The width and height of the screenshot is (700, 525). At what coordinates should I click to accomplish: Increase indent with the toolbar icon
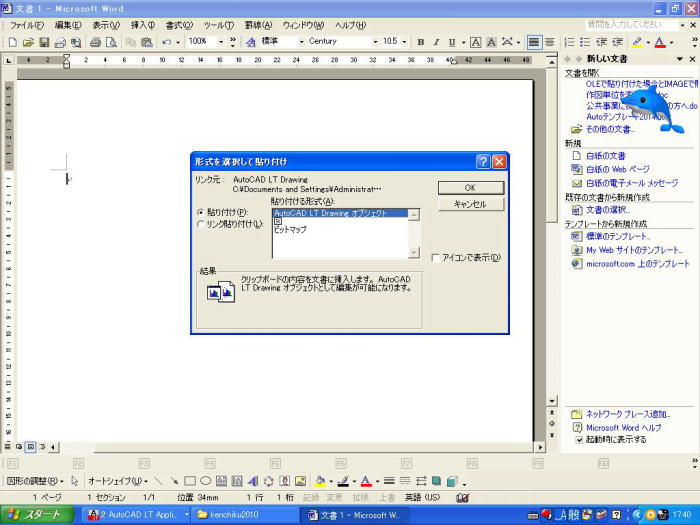[617, 42]
